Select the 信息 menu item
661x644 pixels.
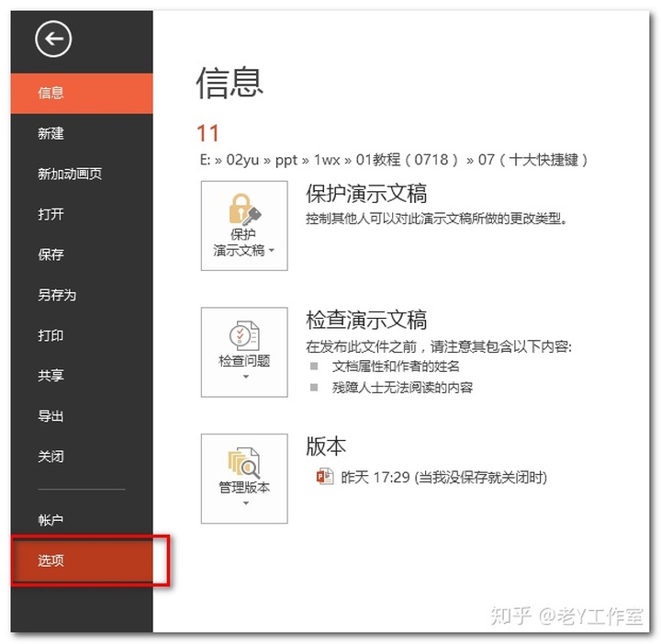pyautogui.click(x=82, y=93)
